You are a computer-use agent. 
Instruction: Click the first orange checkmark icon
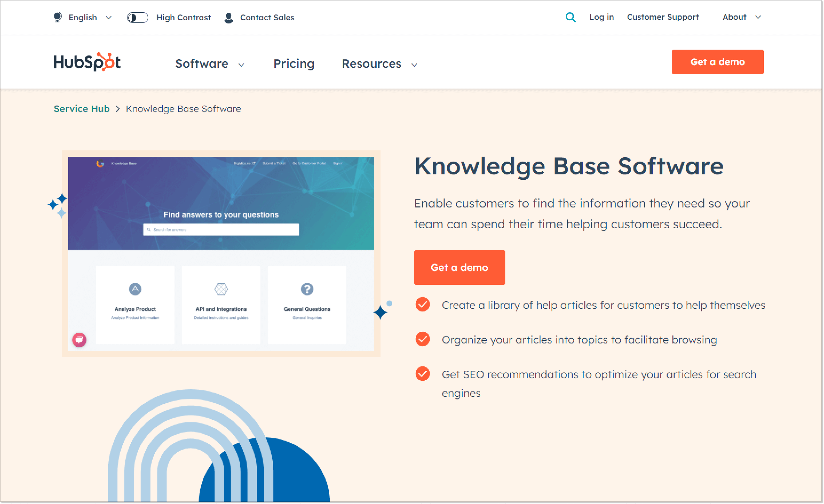424,305
